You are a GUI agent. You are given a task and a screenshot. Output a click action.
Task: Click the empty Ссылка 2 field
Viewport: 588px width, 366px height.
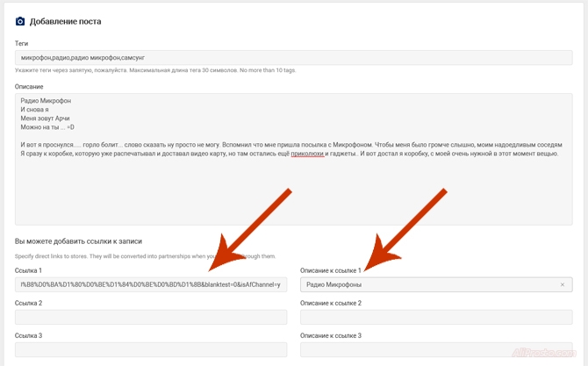[x=151, y=317]
